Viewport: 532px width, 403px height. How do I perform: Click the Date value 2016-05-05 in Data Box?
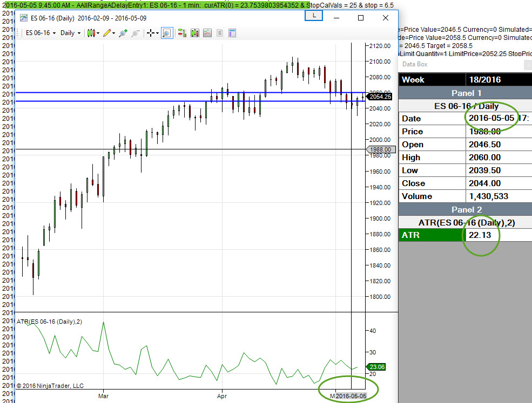pyautogui.click(x=491, y=118)
